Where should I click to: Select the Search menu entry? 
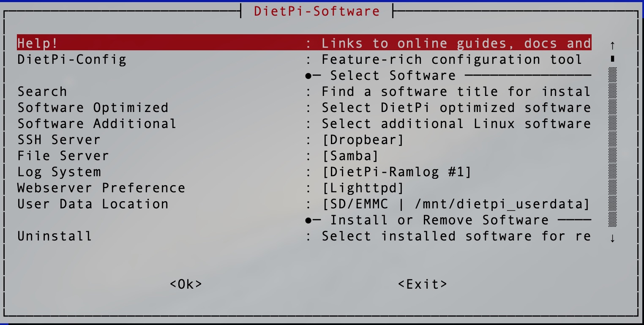(x=304, y=91)
